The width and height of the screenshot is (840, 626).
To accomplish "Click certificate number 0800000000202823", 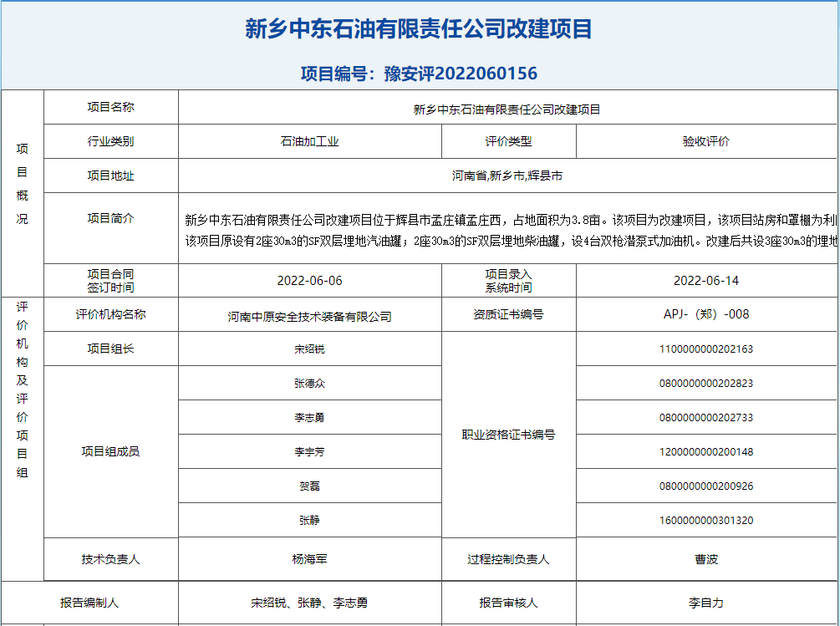I will pyautogui.click(x=706, y=384).
